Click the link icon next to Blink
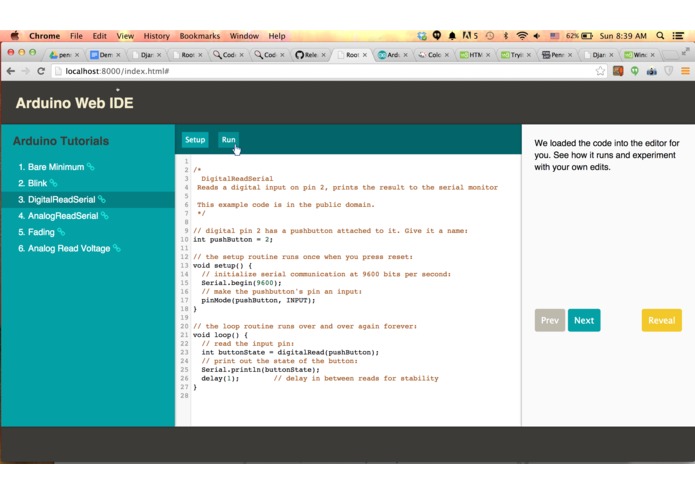Image resolution: width=695 pixels, height=494 pixels. tap(53, 183)
